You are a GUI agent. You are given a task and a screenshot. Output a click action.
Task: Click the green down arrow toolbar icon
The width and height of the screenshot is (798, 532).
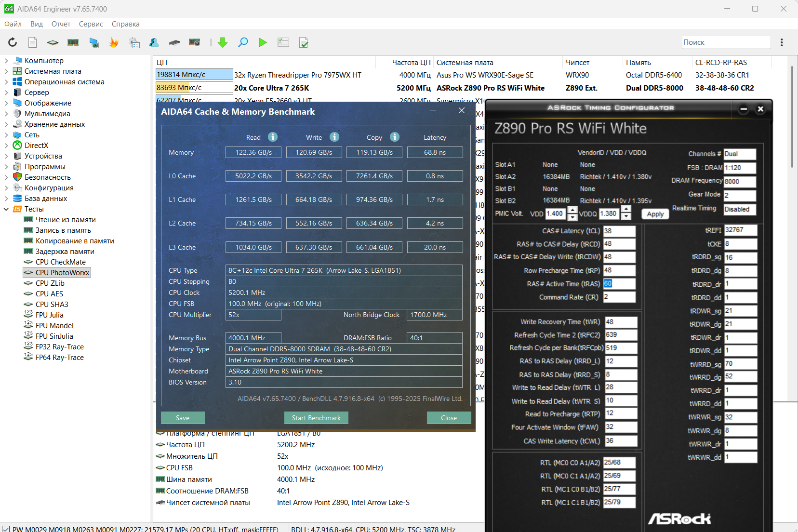click(223, 42)
